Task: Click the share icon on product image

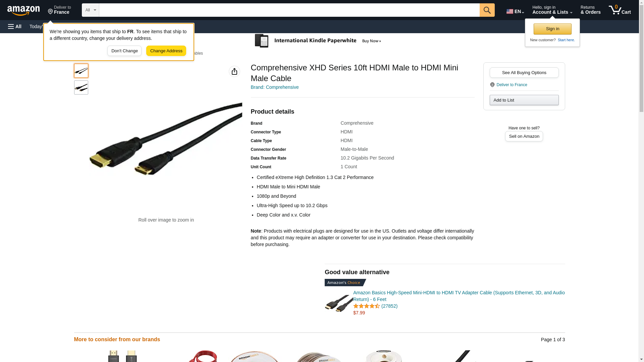Action: [234, 71]
